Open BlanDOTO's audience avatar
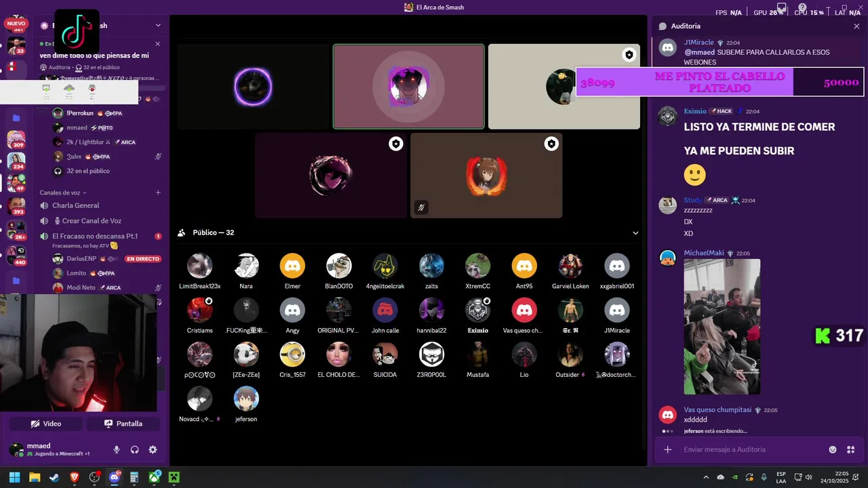This screenshot has height=488, width=868. pos(339,266)
